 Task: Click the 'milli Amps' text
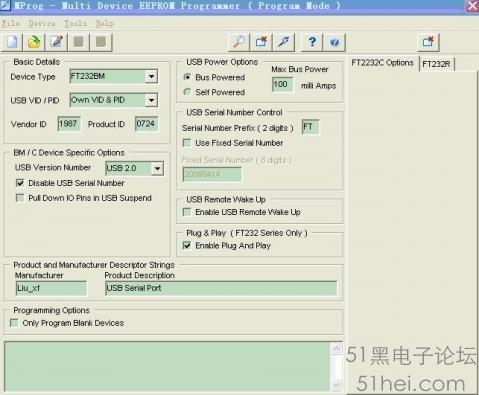point(319,86)
